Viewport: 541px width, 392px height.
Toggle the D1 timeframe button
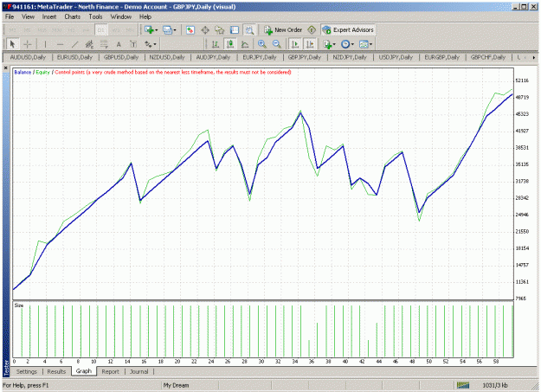[x=100, y=30]
